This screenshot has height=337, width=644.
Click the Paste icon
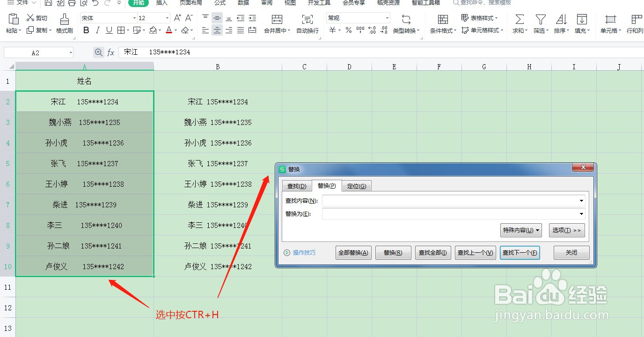14,19
